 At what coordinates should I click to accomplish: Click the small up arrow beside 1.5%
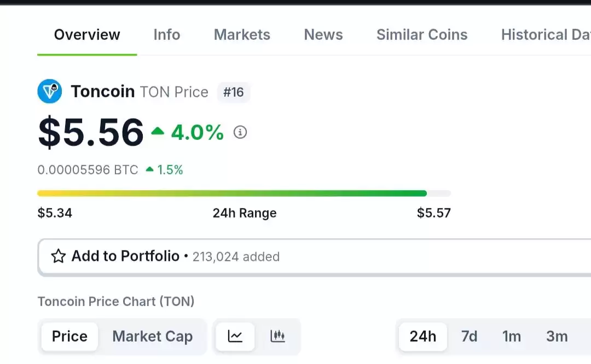(149, 169)
